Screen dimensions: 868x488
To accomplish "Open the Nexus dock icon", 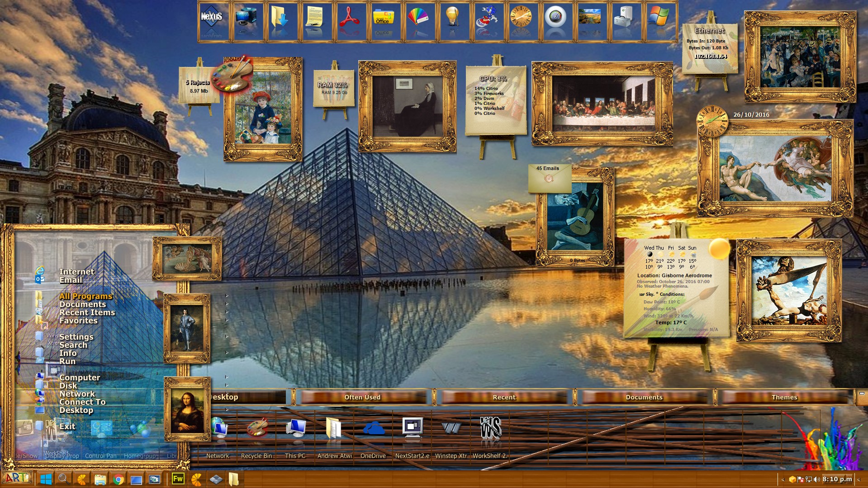I will (211, 19).
